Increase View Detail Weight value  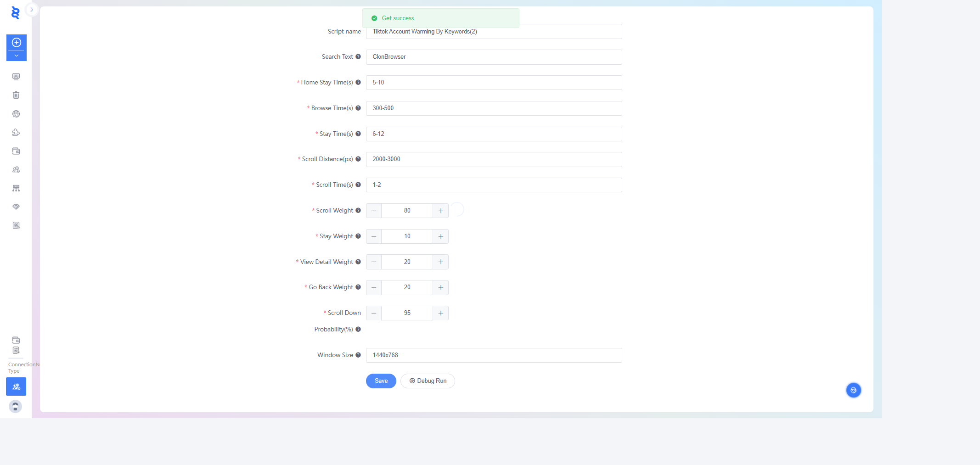click(440, 262)
